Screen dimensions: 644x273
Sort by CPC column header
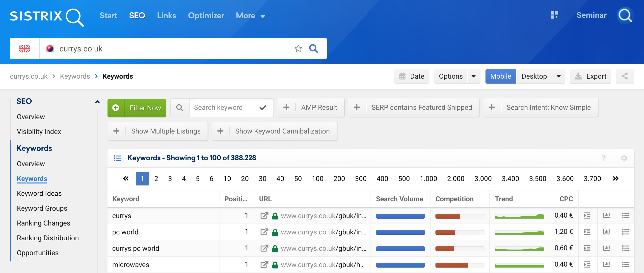[566, 199]
